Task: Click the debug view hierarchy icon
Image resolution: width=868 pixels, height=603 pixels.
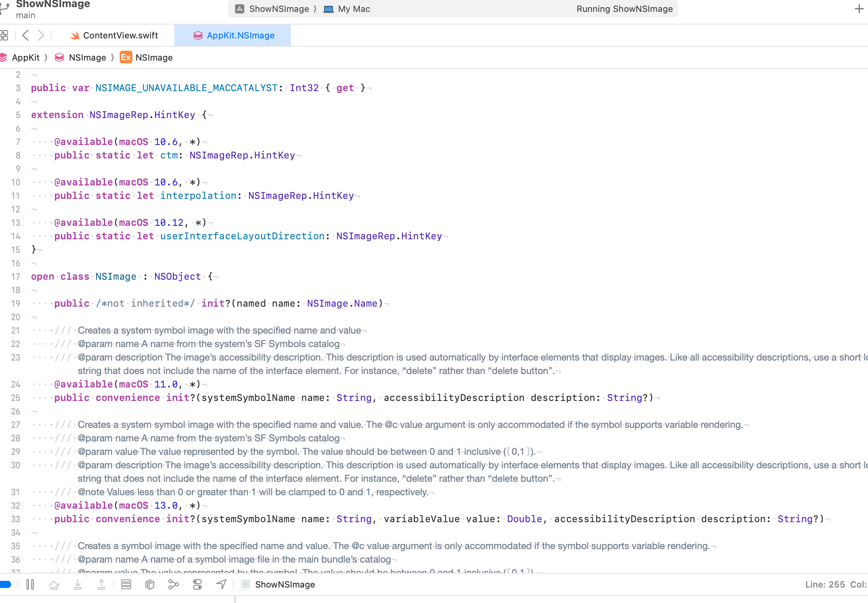Action: tap(150, 584)
